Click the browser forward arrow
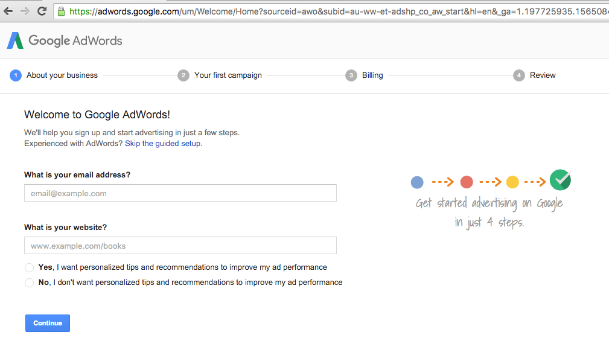 [x=25, y=11]
